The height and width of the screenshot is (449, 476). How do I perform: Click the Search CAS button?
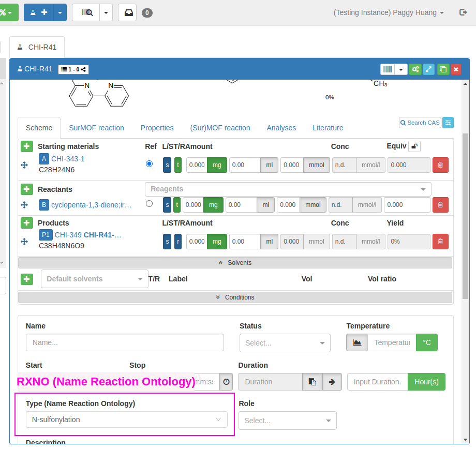point(420,123)
